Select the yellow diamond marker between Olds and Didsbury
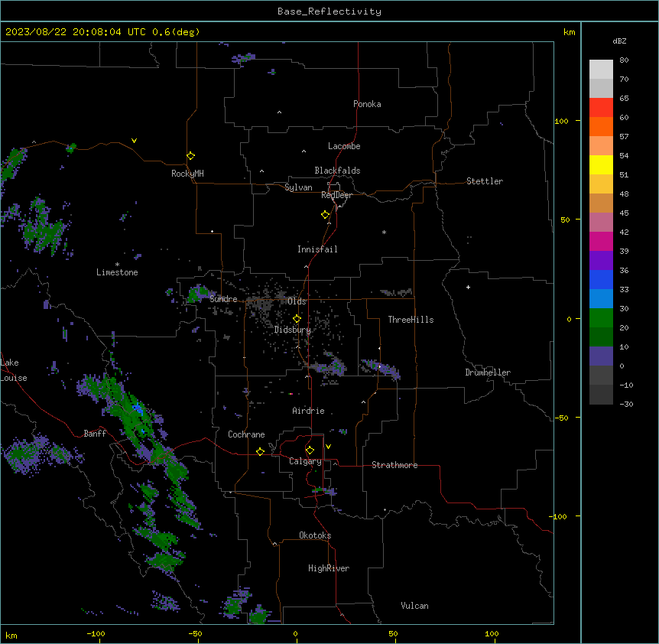The width and height of the screenshot is (659, 644). (x=297, y=319)
